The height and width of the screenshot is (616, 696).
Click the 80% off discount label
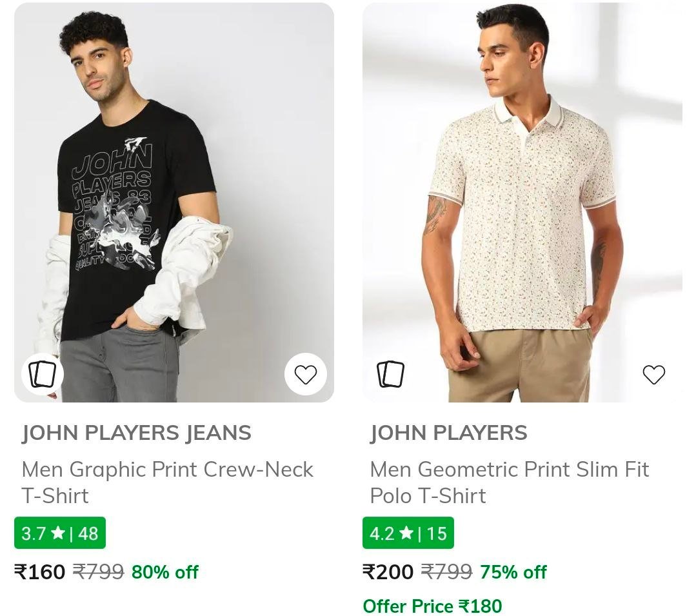[x=165, y=571]
